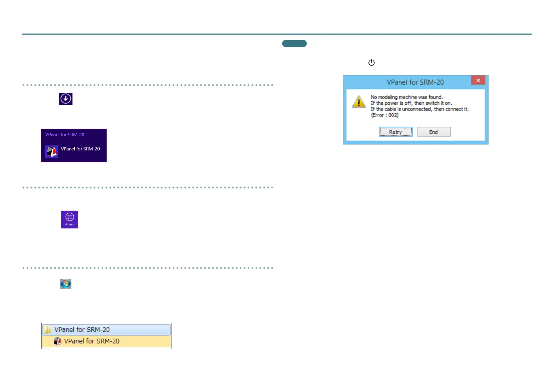Click the warning triangle in the dialog

[359, 102]
